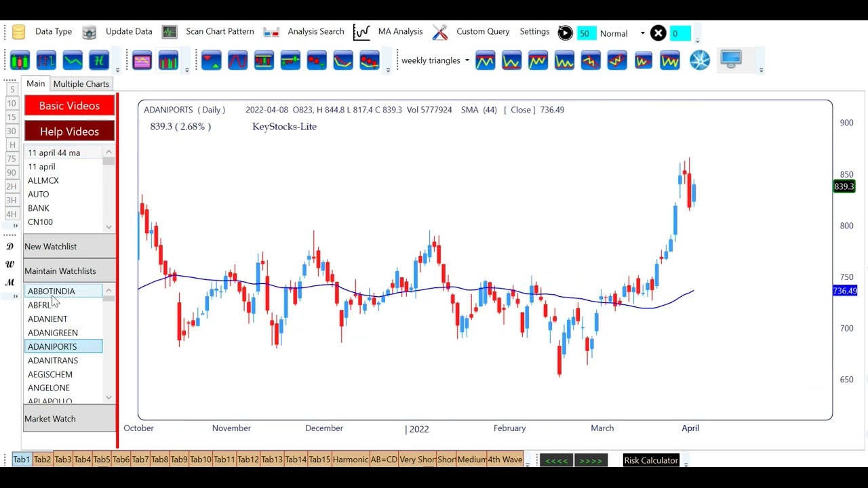Click the Custom Query tools icon
The image size is (868, 488).
[x=440, y=32]
